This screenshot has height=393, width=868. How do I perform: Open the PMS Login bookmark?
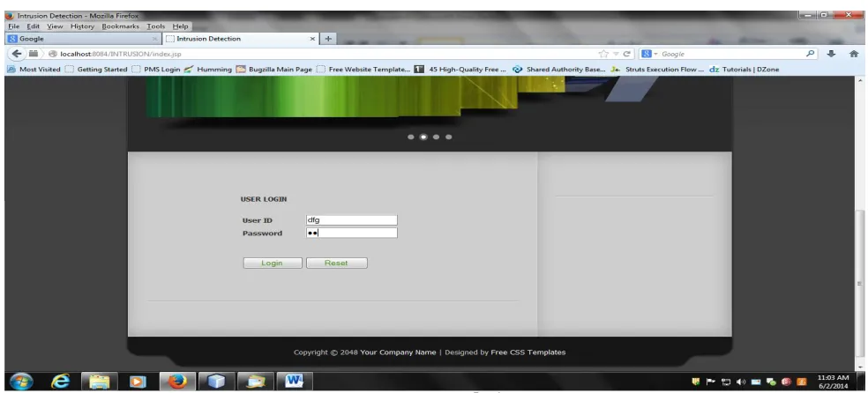156,69
